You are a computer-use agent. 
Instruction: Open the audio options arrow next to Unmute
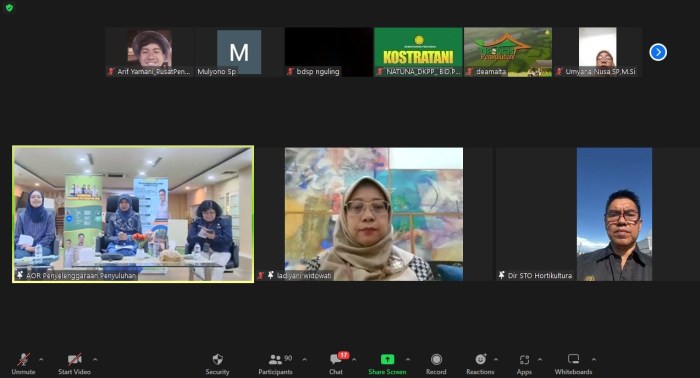(41, 359)
